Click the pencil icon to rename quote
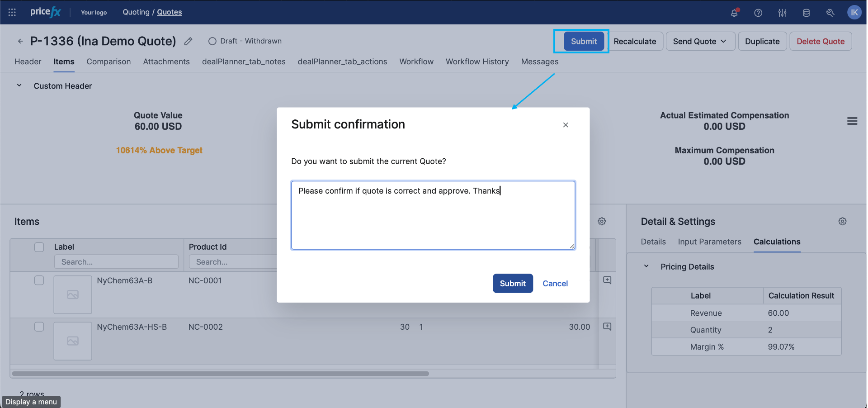868x408 pixels. [x=189, y=41]
